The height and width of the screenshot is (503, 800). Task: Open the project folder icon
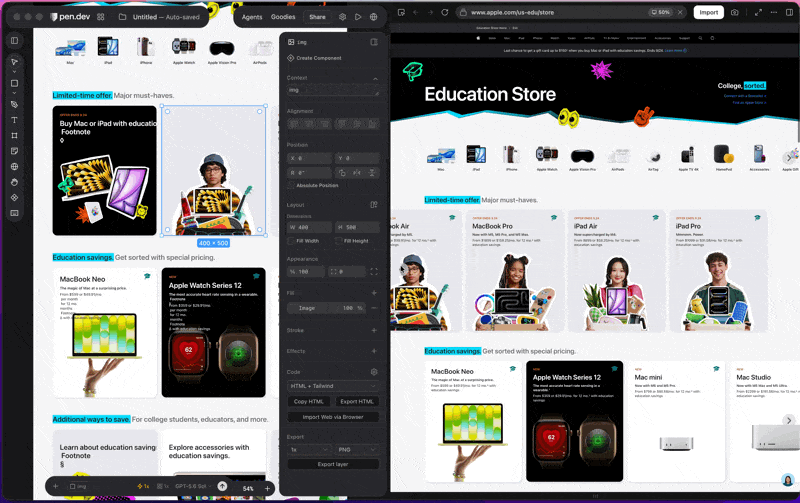[122, 17]
